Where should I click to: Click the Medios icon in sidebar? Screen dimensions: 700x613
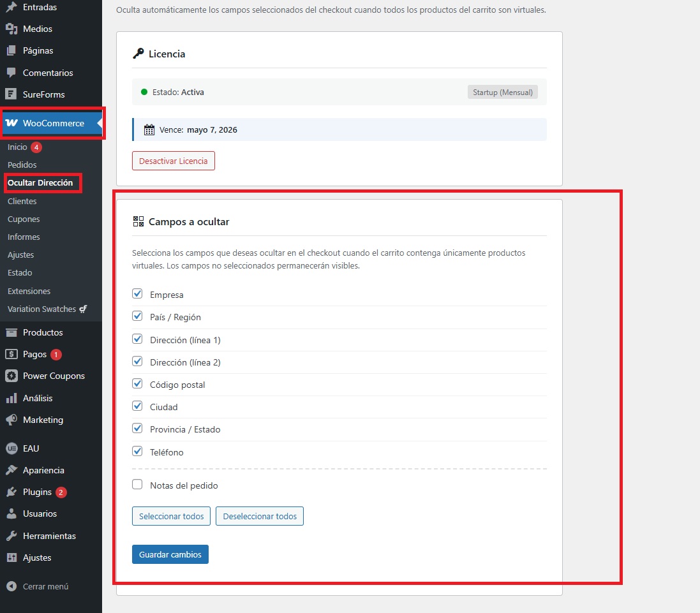[11, 29]
